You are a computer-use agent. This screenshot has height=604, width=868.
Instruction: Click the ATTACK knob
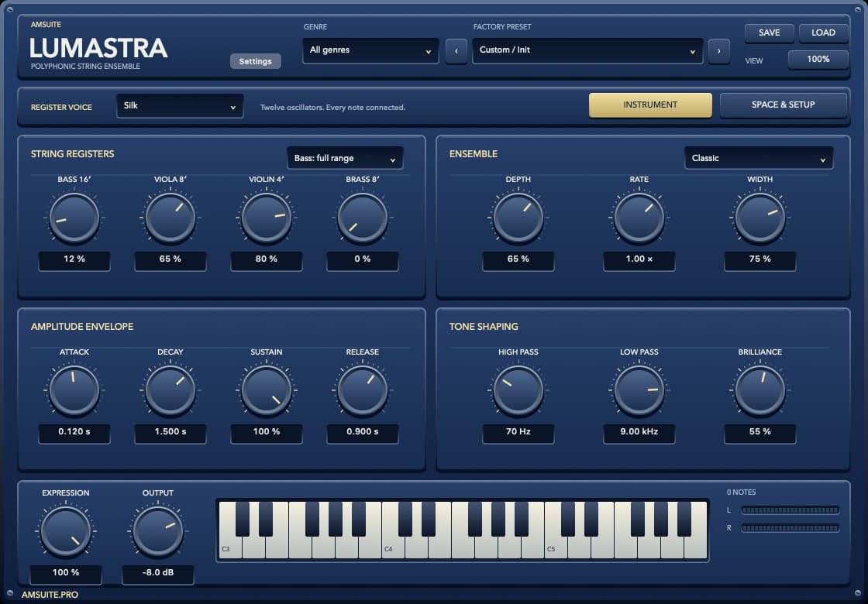[x=74, y=390]
